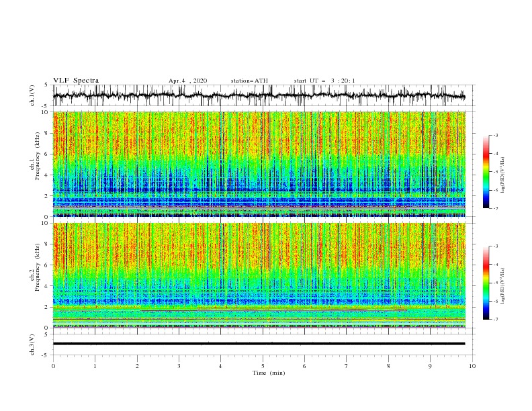Screen dimensions: 532x411
Task: Click the time axis tick label "10"
Action: tap(472, 366)
